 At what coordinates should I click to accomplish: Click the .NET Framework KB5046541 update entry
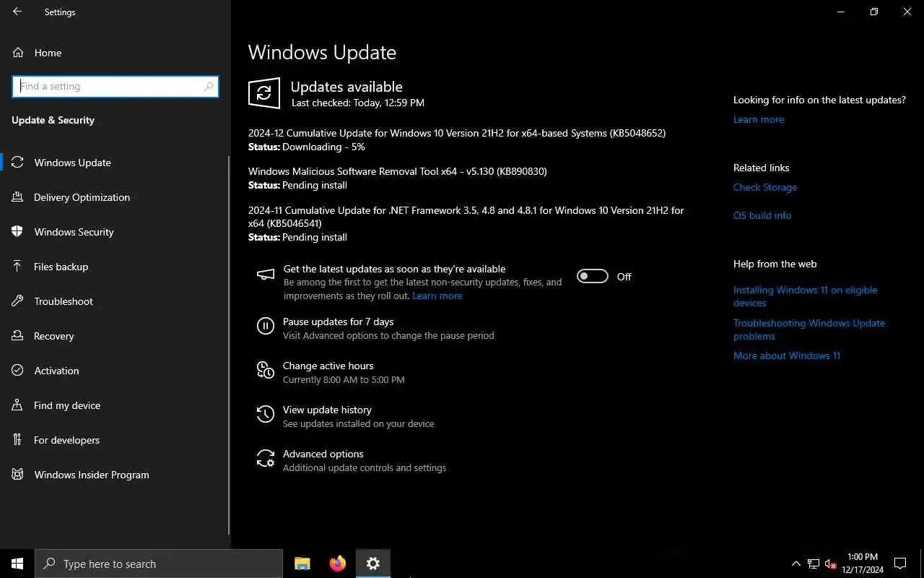click(x=466, y=217)
